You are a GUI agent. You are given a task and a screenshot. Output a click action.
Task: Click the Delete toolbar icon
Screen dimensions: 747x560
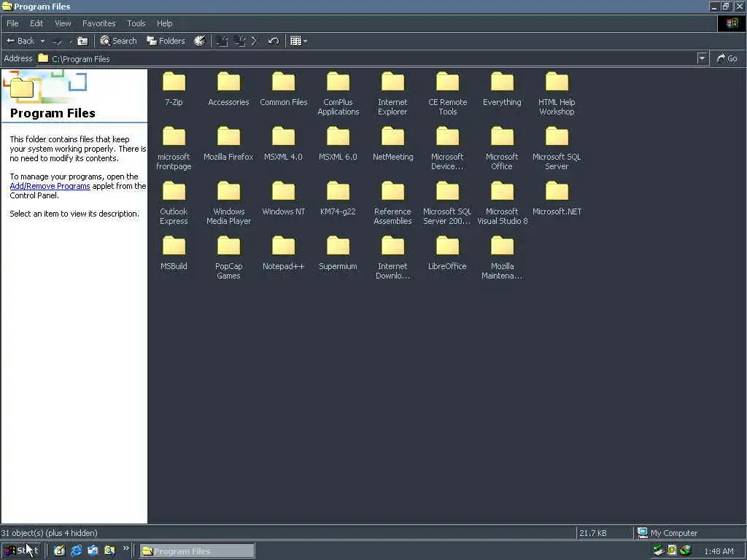click(255, 41)
